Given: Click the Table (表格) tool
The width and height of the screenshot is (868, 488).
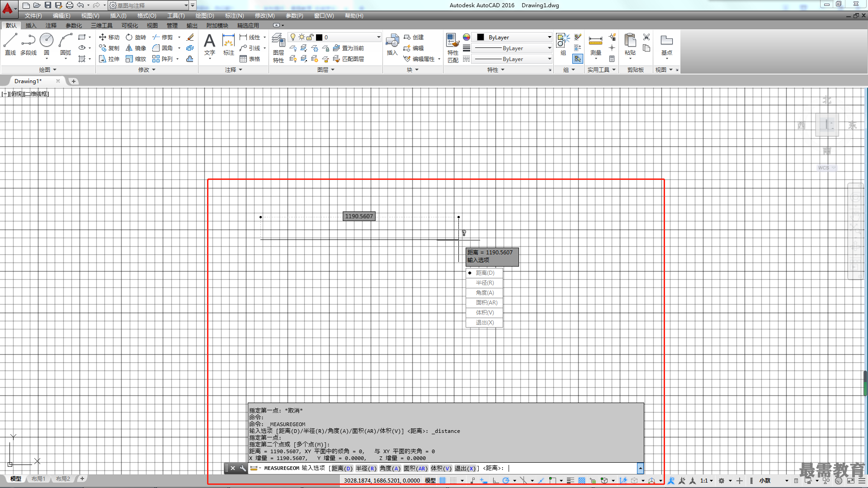Looking at the screenshot, I should point(250,59).
